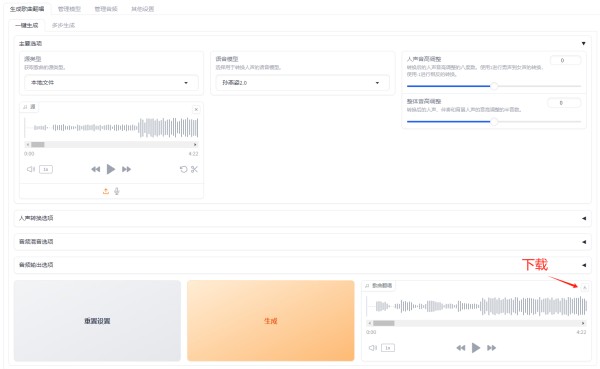
Task: Remove the source audio with the X button
Action: click(x=196, y=109)
